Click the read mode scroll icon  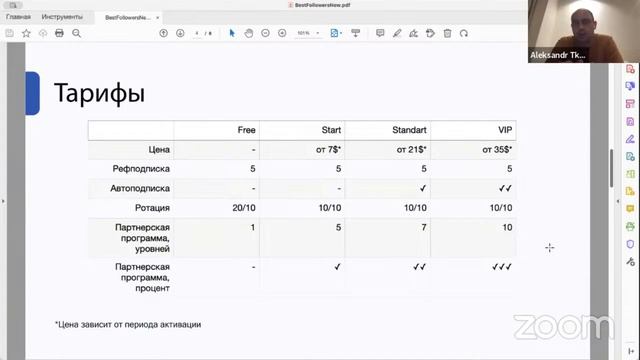pyautogui.click(x=356, y=33)
